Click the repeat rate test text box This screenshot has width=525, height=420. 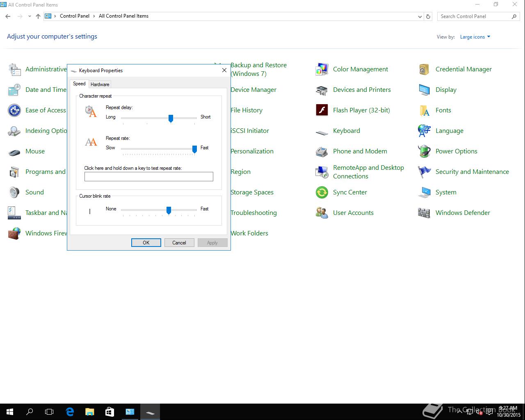148,176
